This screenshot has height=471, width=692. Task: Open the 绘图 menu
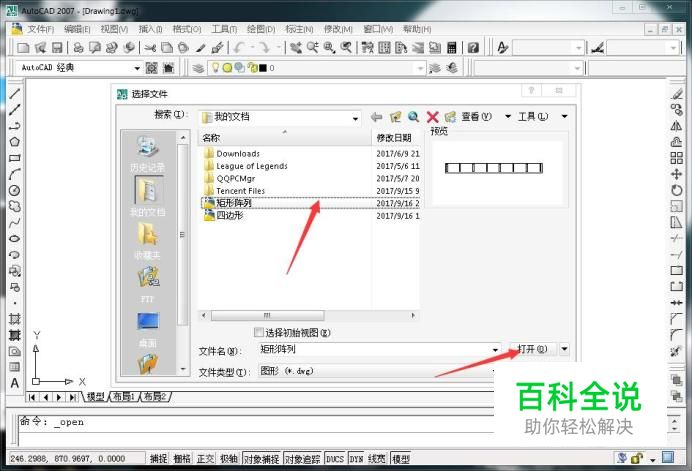pyautogui.click(x=261, y=29)
